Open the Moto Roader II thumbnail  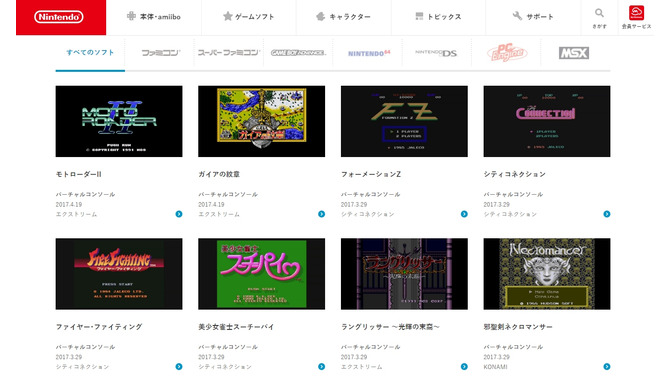(x=119, y=121)
